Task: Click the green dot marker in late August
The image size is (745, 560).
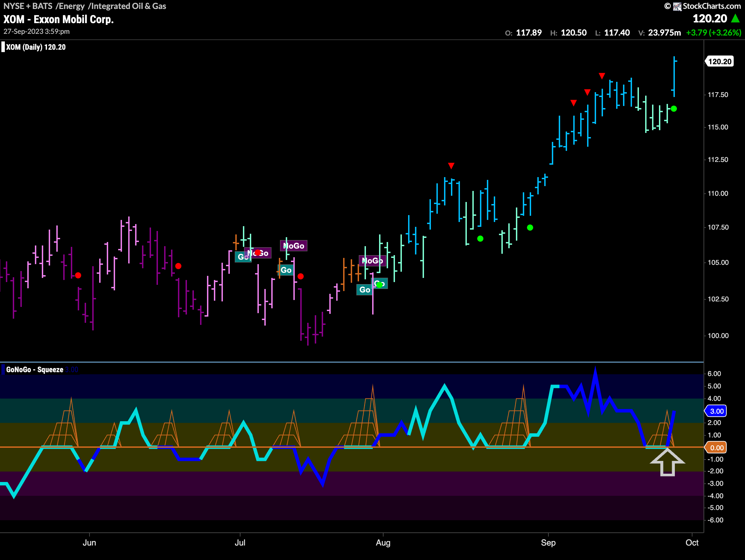Action: coord(530,228)
